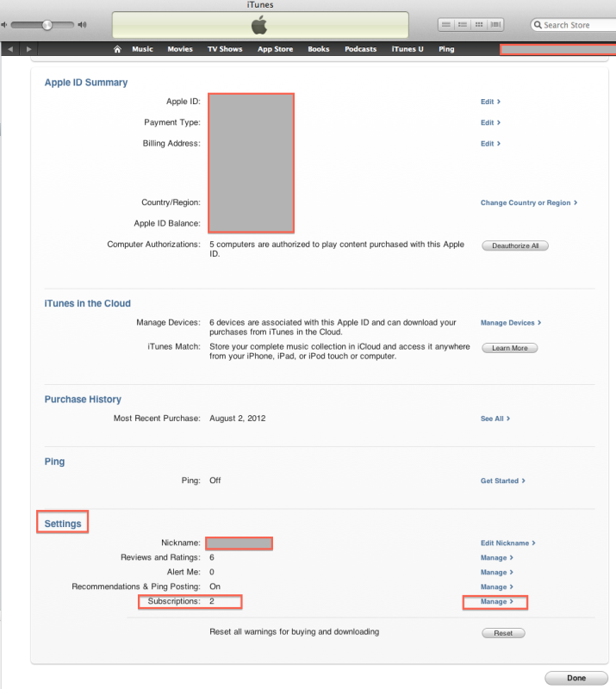Click the August 2, 2012 purchase date
Image resolution: width=616 pixels, height=689 pixels.
coord(238,419)
